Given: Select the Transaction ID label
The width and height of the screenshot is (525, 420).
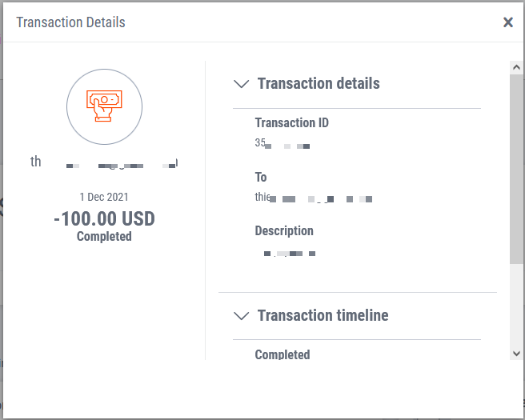Looking at the screenshot, I should point(291,122).
